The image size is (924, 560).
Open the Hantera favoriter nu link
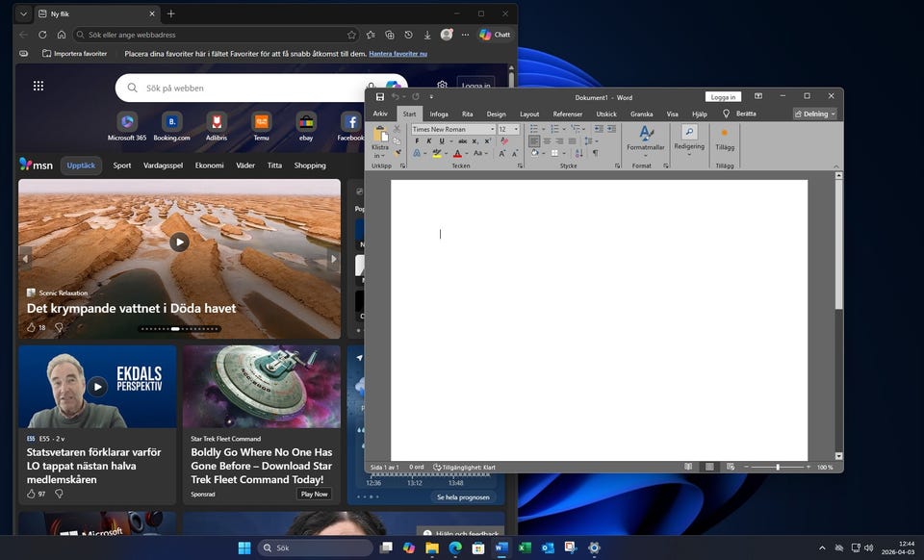[398, 54]
